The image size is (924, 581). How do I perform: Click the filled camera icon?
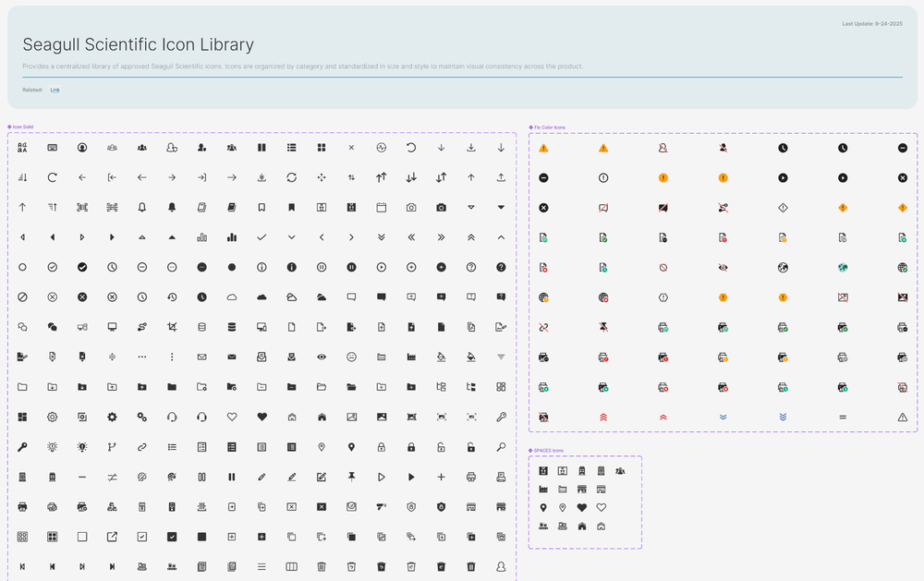tap(442, 208)
